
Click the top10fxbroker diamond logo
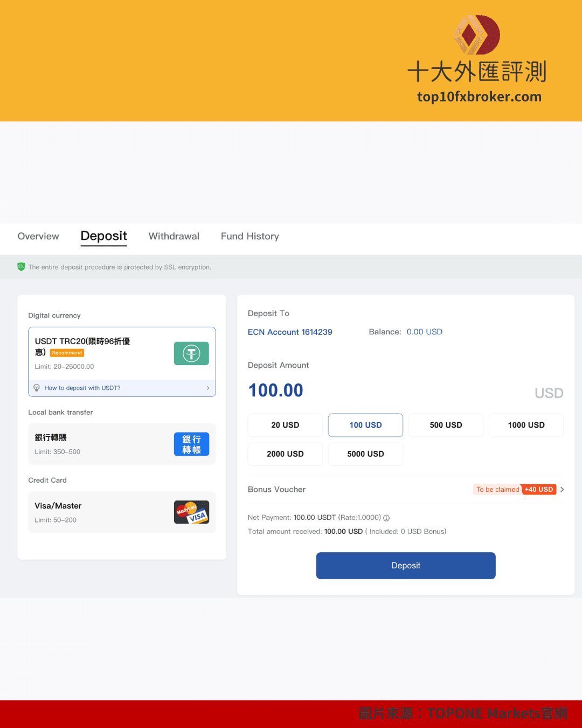pyautogui.click(x=476, y=35)
